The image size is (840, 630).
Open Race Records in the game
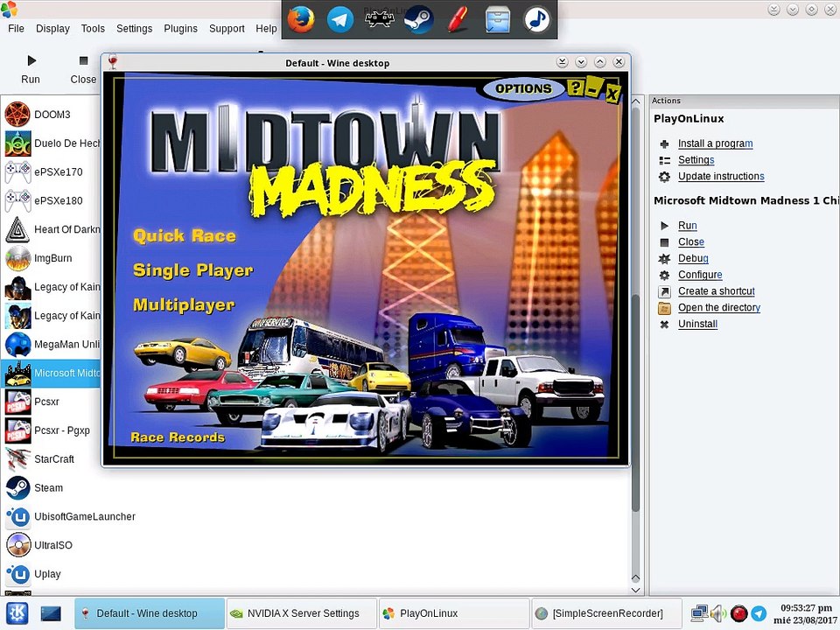(x=178, y=437)
